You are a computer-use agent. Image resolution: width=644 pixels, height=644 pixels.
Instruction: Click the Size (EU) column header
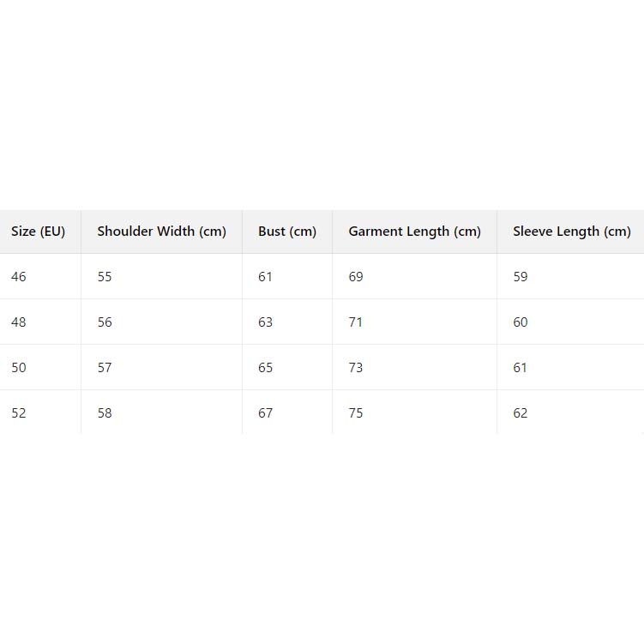tap(39, 232)
